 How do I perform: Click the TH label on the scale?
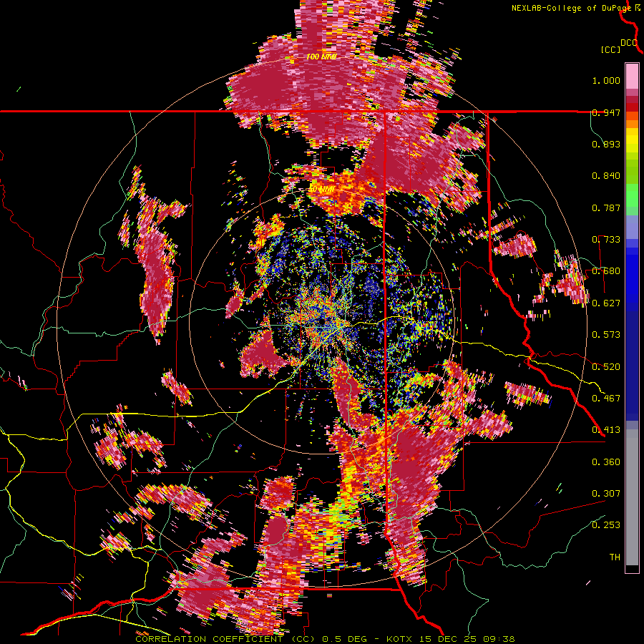pyautogui.click(x=615, y=557)
